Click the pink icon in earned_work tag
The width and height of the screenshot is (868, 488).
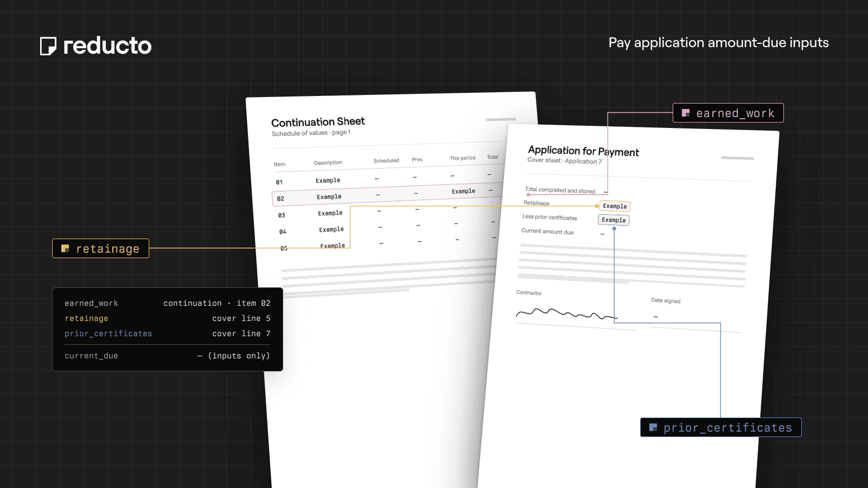point(686,113)
